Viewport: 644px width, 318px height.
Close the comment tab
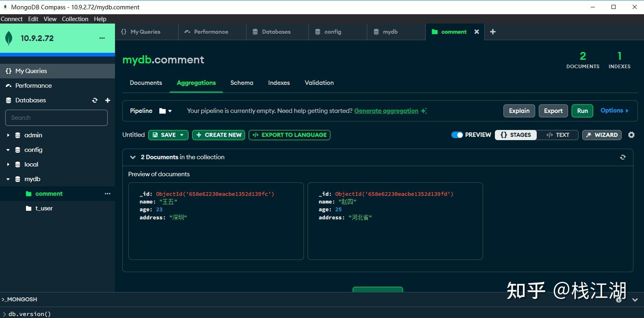tap(477, 32)
